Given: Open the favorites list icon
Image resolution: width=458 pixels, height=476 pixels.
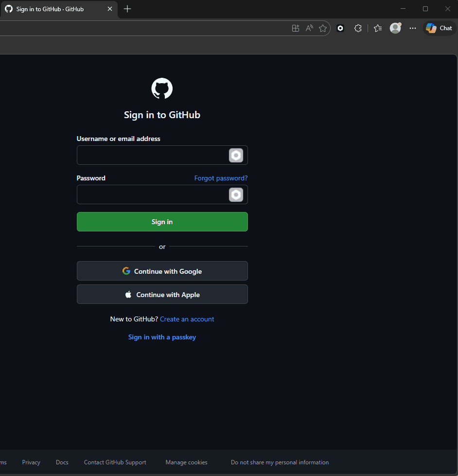Looking at the screenshot, I should click(x=378, y=28).
